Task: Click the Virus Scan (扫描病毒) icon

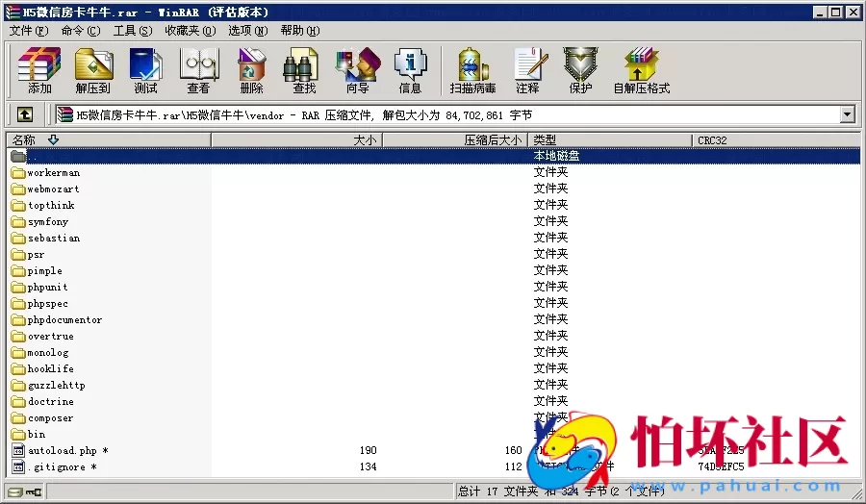Action: pos(472,70)
